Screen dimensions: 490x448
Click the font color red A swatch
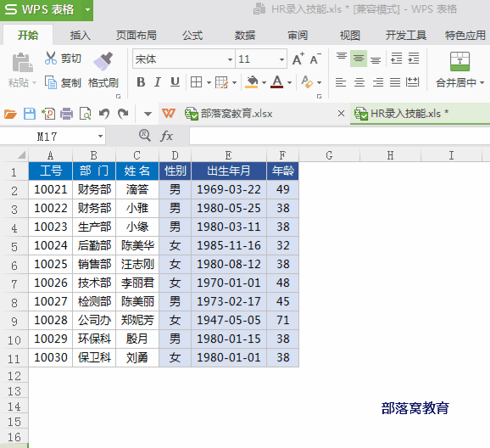(277, 82)
